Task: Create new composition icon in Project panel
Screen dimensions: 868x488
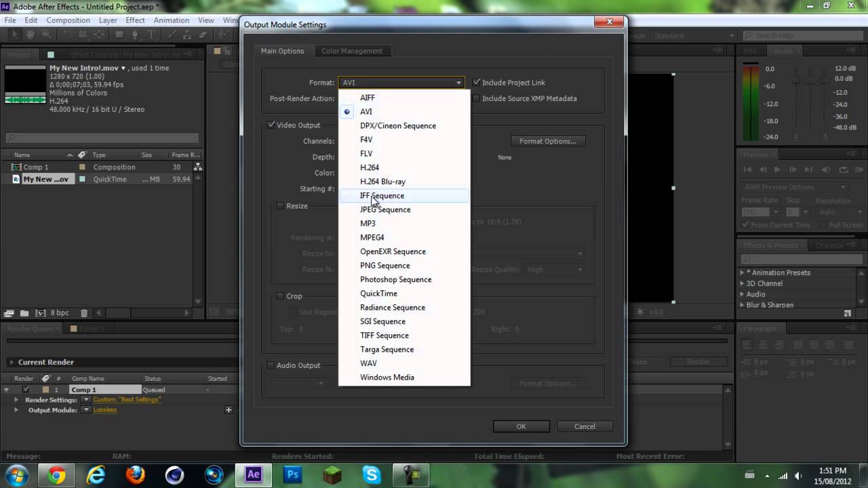Action: coord(40,313)
